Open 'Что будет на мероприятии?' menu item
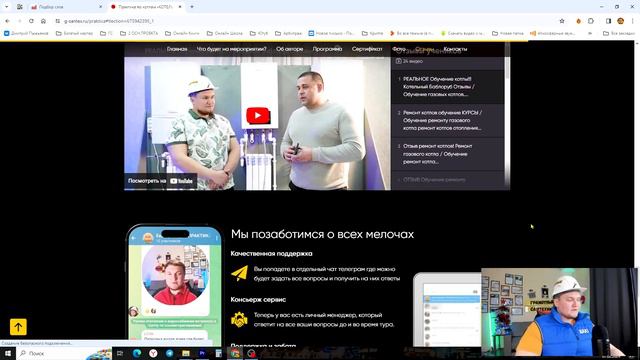The width and height of the screenshot is (640, 360). 231,49
